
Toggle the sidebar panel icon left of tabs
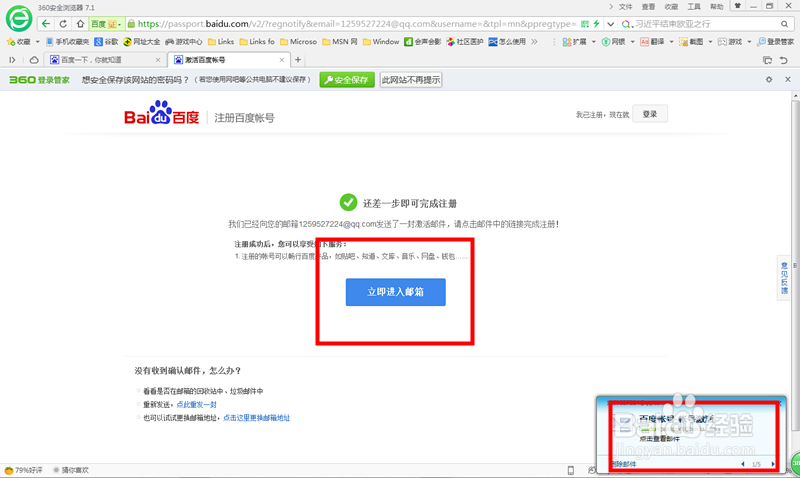(12, 60)
